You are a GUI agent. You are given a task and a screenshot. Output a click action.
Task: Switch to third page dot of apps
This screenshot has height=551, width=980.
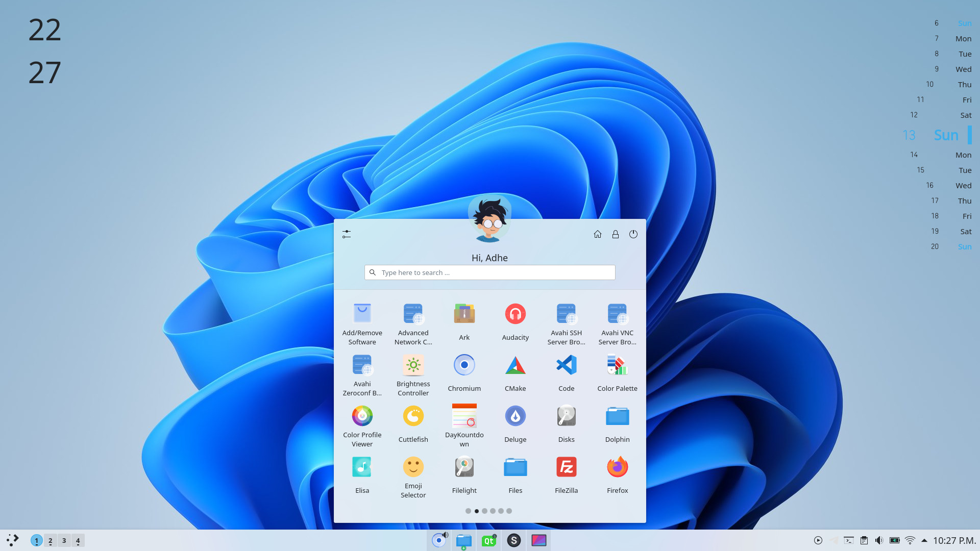point(484,511)
